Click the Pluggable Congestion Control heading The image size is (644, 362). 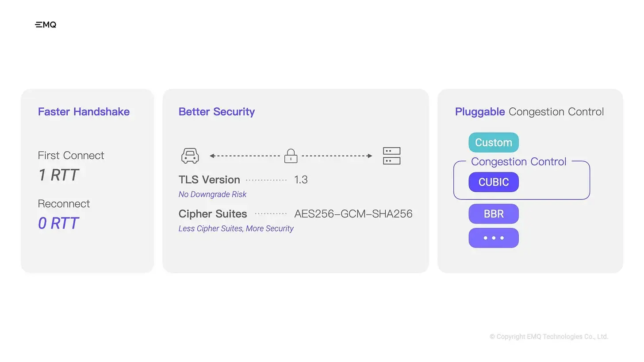tap(529, 111)
